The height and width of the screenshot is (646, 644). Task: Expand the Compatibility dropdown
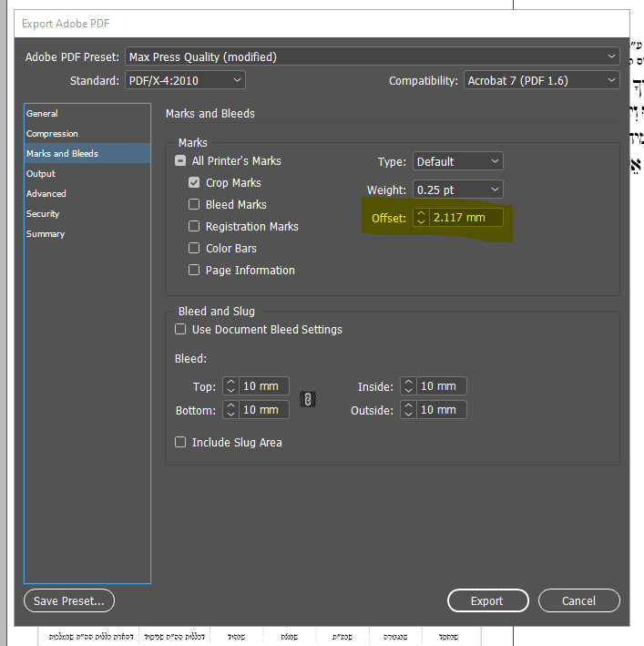point(542,80)
